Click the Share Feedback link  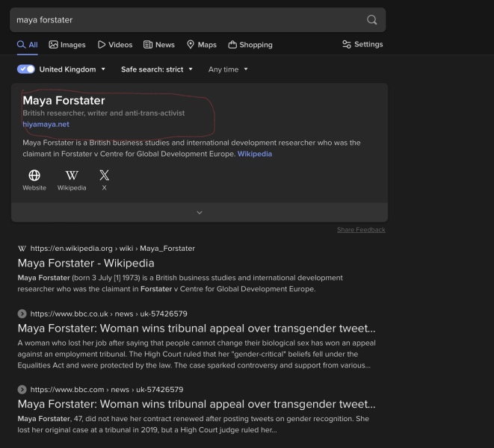pyautogui.click(x=361, y=230)
